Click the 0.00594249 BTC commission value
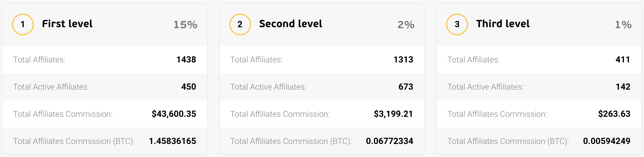This screenshot has width=644, height=157. [607, 141]
